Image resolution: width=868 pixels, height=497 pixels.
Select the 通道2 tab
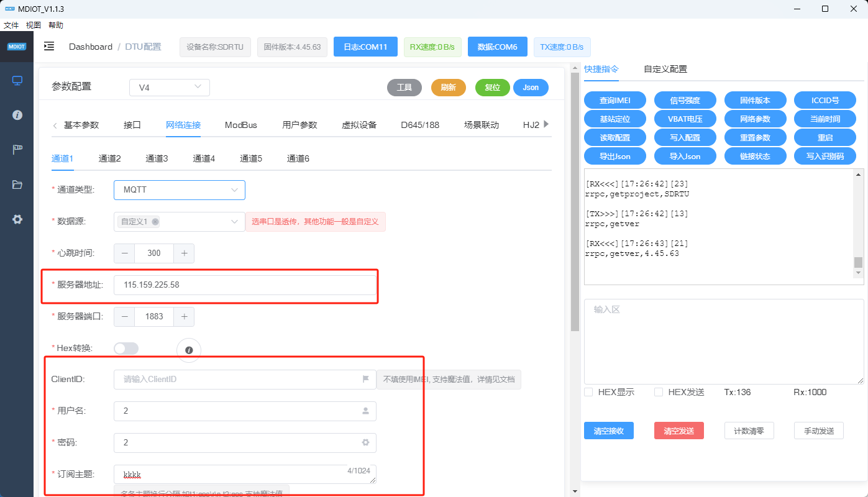109,158
